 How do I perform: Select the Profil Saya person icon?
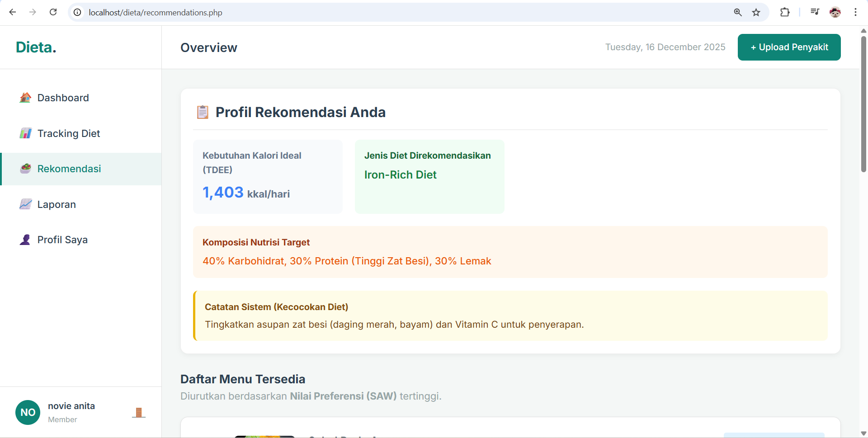pos(25,240)
